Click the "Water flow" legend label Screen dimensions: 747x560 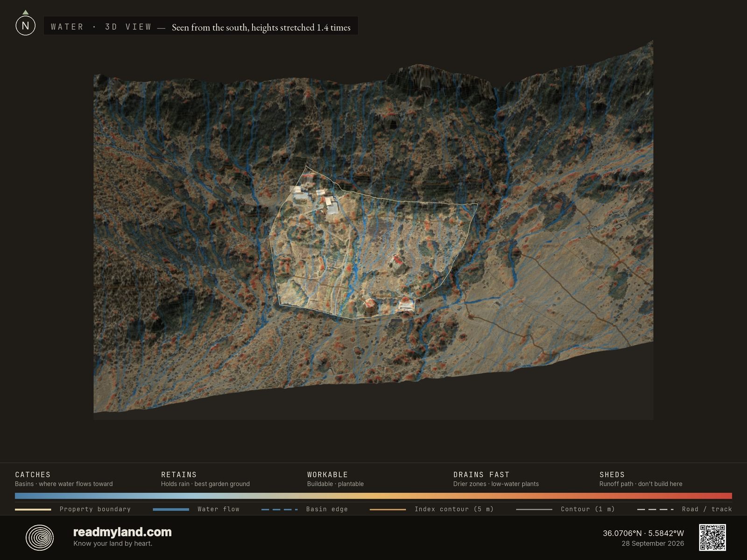click(x=218, y=509)
